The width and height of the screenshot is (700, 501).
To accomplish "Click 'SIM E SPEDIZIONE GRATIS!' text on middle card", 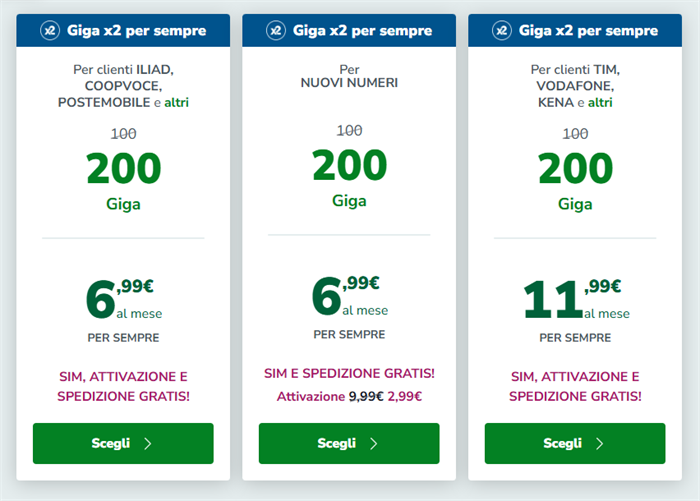I will tap(349, 373).
